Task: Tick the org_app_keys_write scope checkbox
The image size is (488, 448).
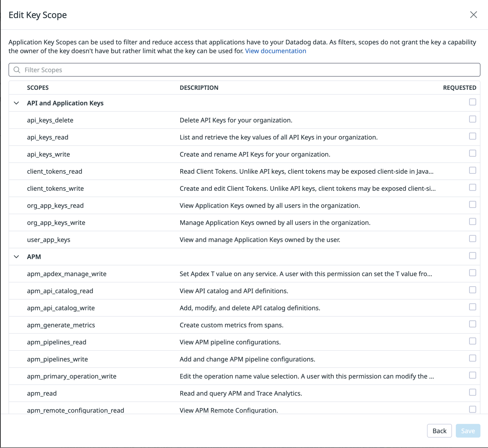Action: [472, 222]
